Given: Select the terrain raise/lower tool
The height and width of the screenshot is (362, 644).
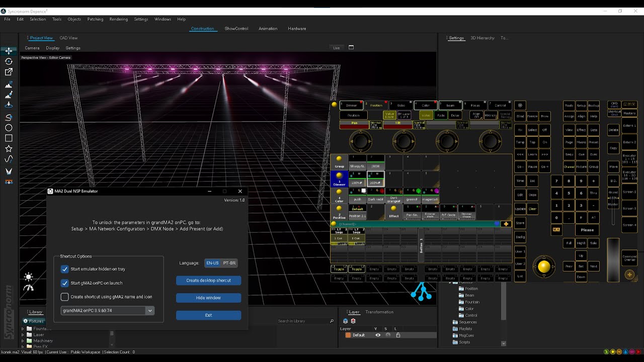Looking at the screenshot, I should 9,84.
